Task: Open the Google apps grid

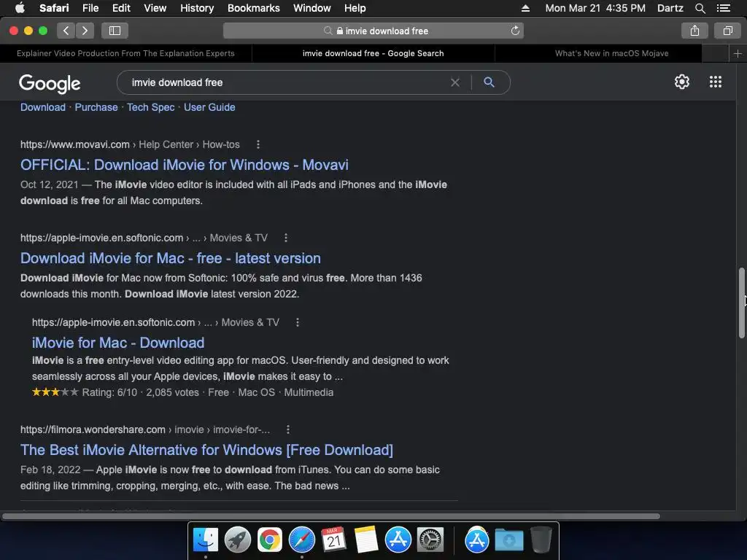Action: click(x=715, y=82)
